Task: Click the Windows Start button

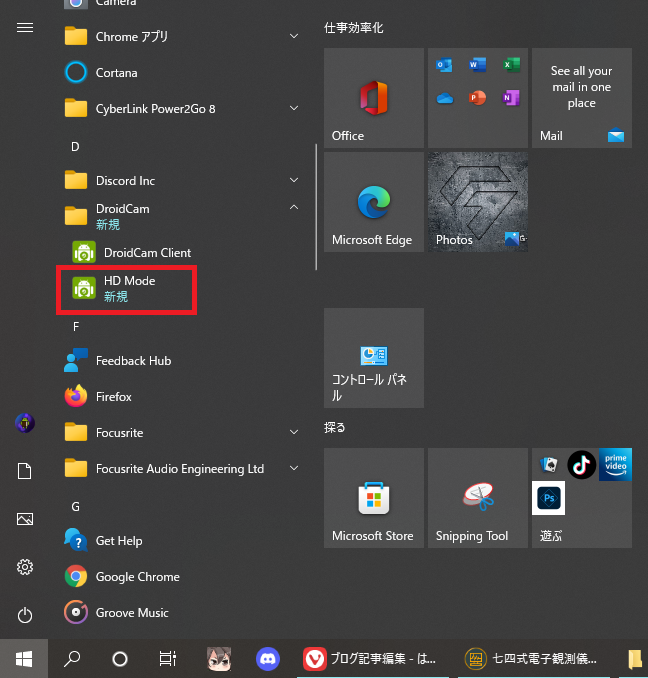Action: 24,659
